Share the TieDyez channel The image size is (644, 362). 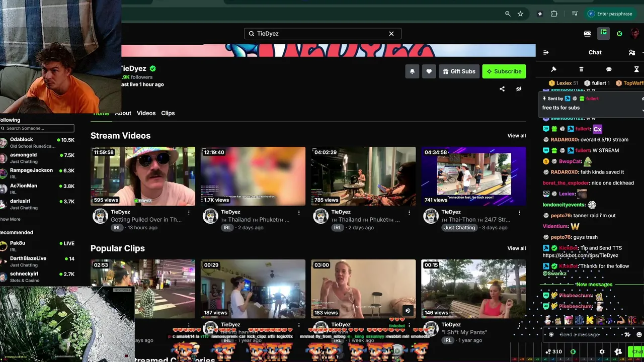pyautogui.click(x=502, y=89)
